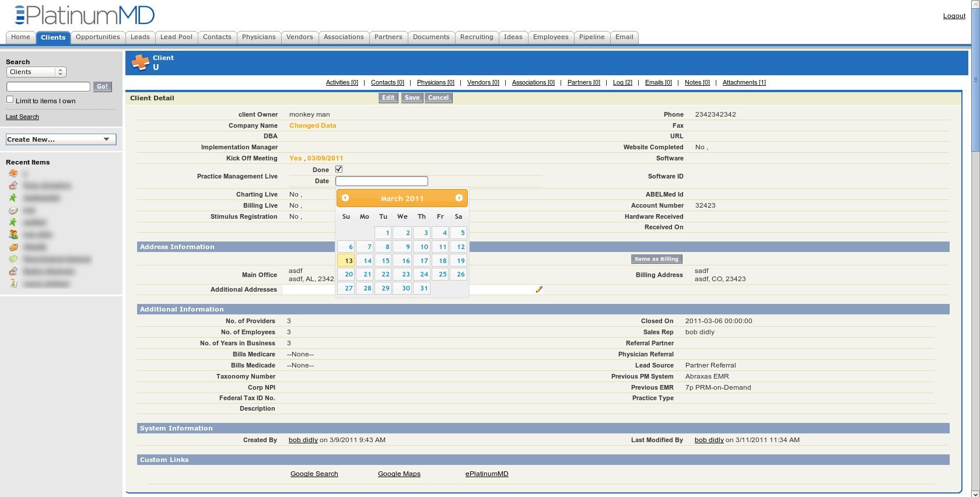
Task: Choose March 31 in the calendar
Action: tap(421, 288)
